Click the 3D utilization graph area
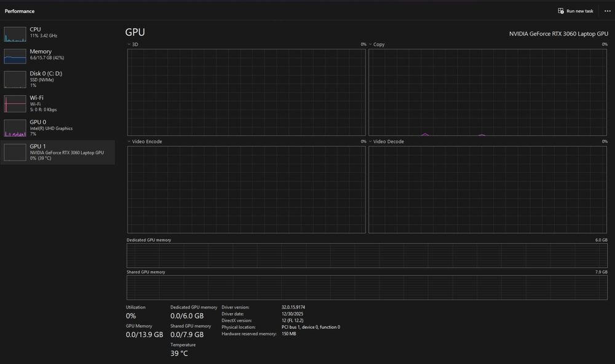This screenshot has width=615, height=364. (x=247, y=92)
